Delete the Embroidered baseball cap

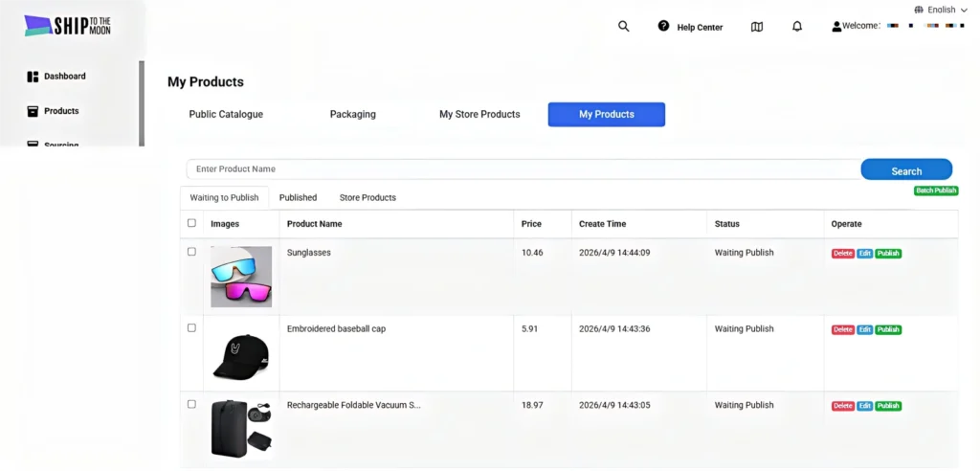(x=842, y=329)
